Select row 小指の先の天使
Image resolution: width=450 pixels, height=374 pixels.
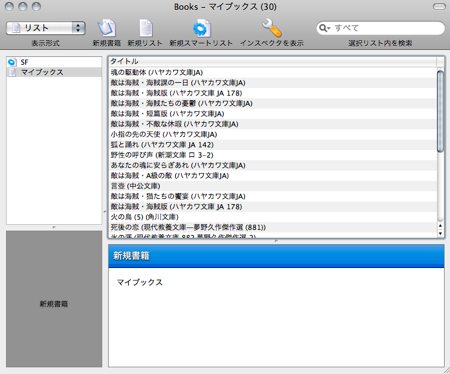(x=272, y=134)
